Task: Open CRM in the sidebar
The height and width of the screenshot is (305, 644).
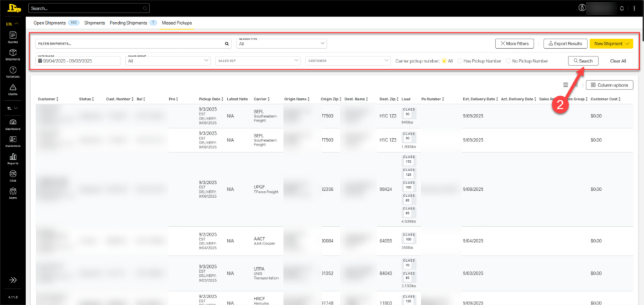Action: 13,175
